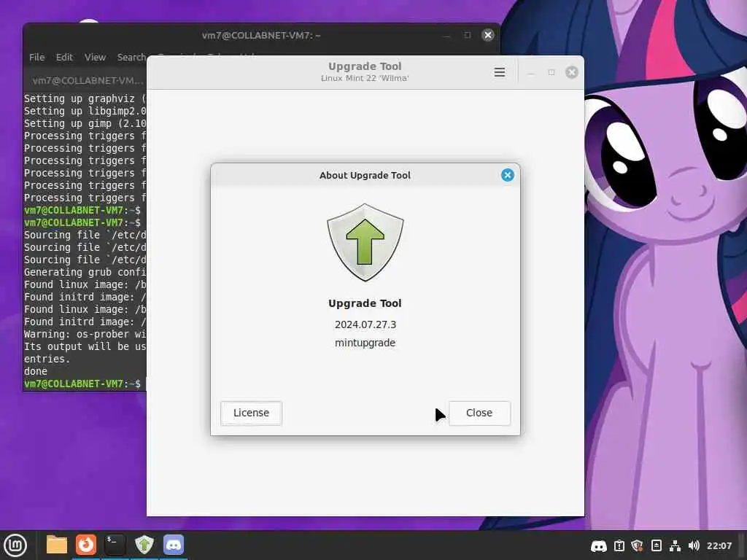This screenshot has height=560, width=747.
Task: Open the Linux Mint start menu
Action: click(15, 545)
